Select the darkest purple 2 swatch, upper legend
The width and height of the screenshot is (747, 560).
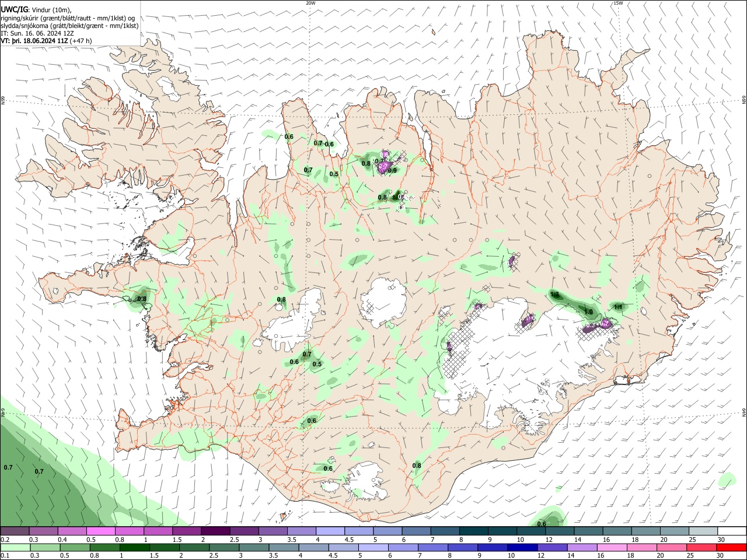(x=215, y=531)
